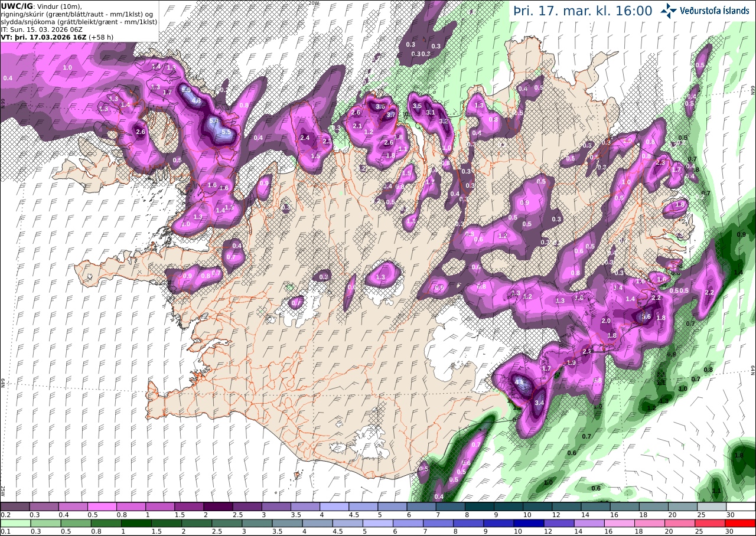Click the darkest purple 2 snow legend swatch

(x=218, y=506)
